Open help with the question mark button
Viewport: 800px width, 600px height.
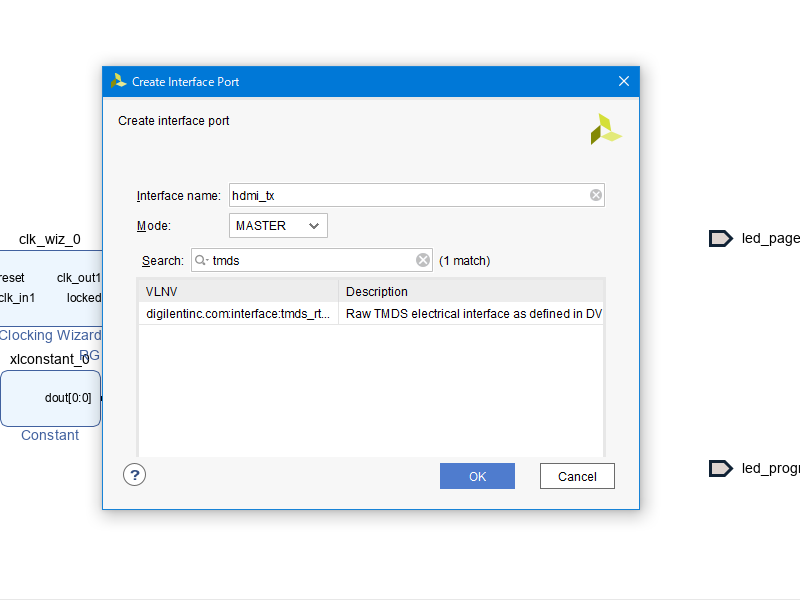tap(135, 475)
